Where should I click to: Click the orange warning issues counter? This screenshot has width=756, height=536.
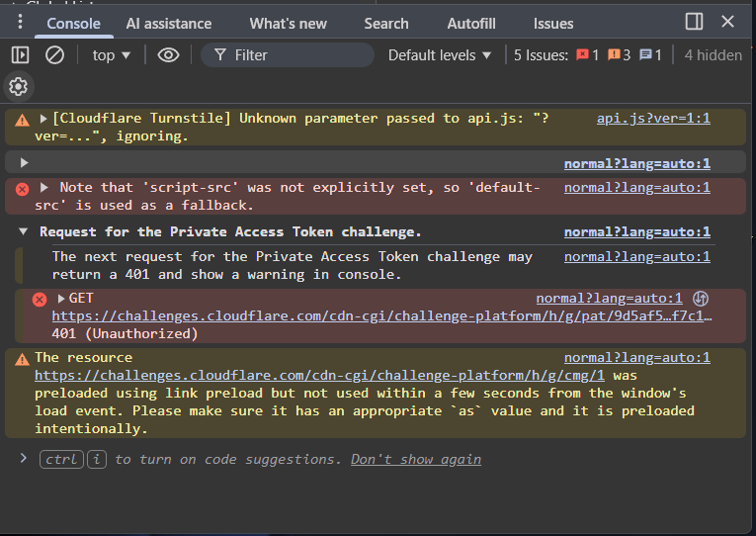click(620, 55)
